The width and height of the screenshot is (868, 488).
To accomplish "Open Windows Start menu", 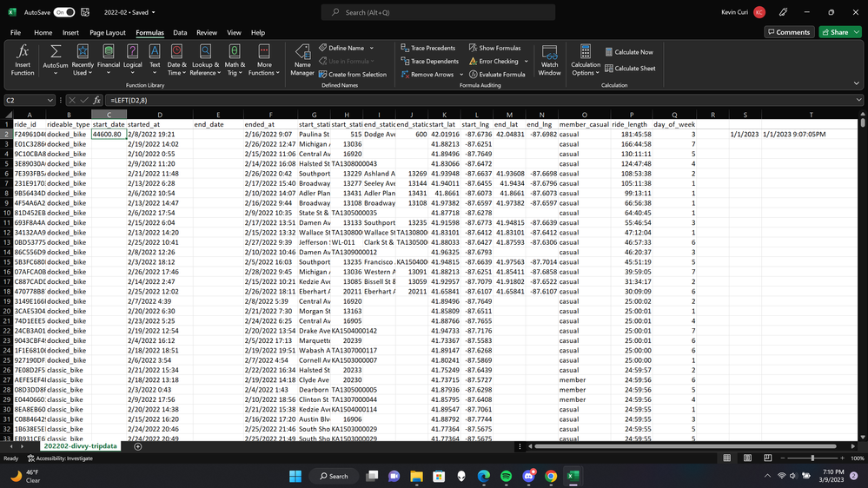I will [295, 476].
